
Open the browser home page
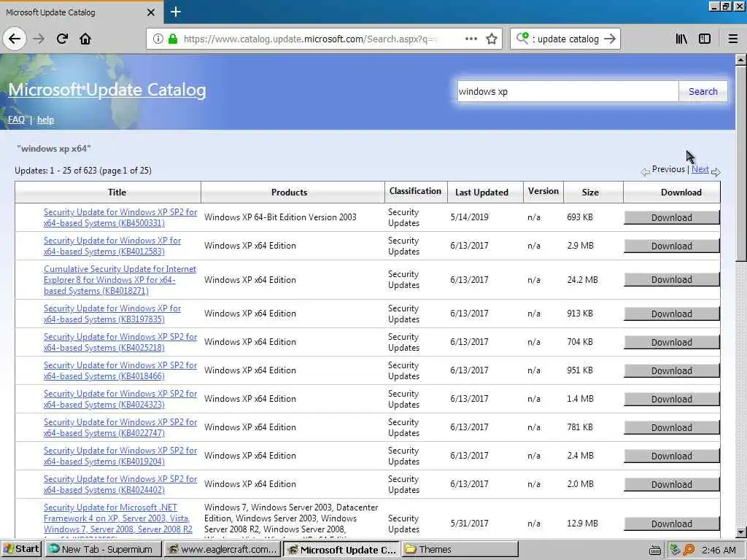point(85,39)
